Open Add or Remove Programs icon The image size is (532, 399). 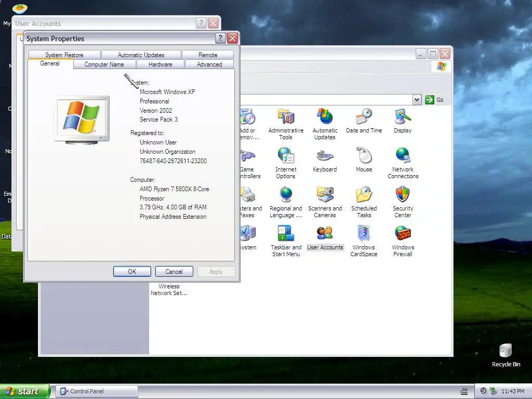(249, 124)
